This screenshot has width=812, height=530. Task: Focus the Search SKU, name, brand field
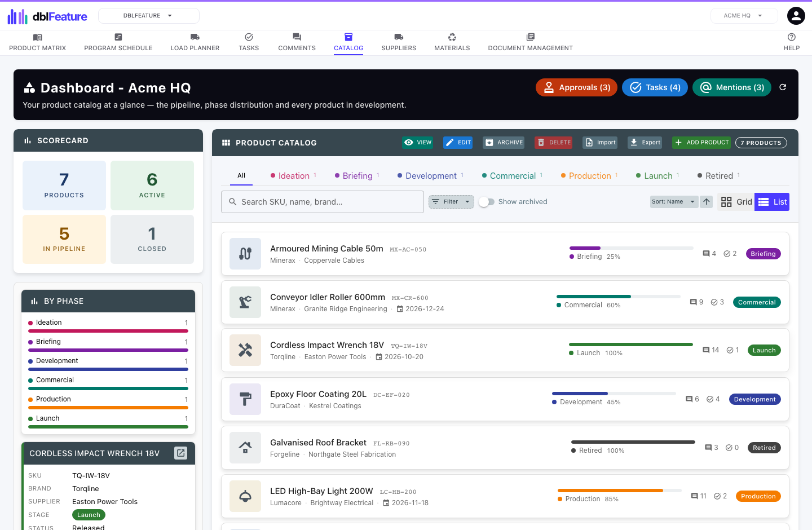tap(323, 202)
